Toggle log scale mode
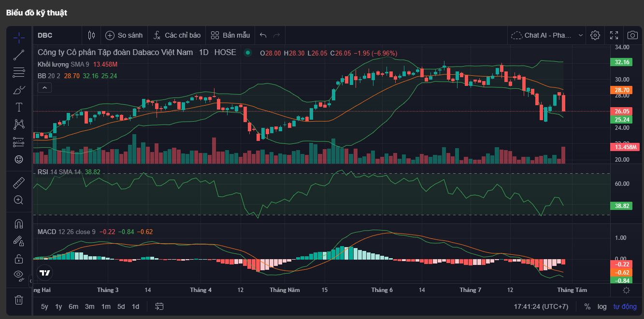 point(602,306)
